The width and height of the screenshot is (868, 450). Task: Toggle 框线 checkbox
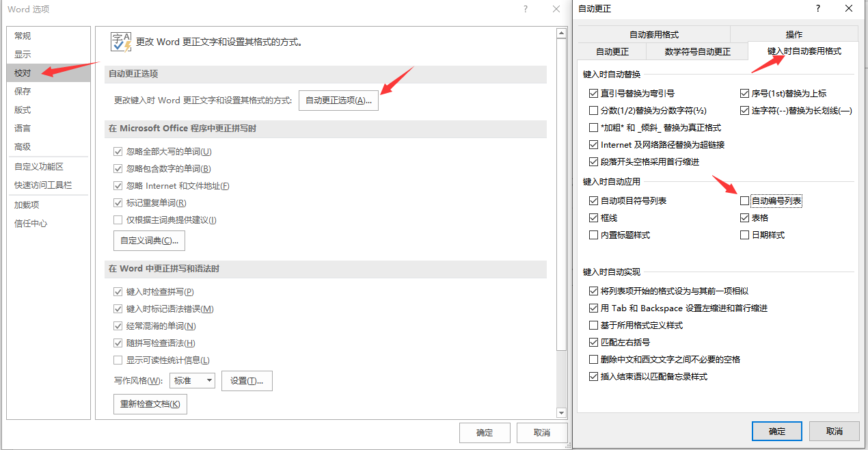tap(593, 217)
